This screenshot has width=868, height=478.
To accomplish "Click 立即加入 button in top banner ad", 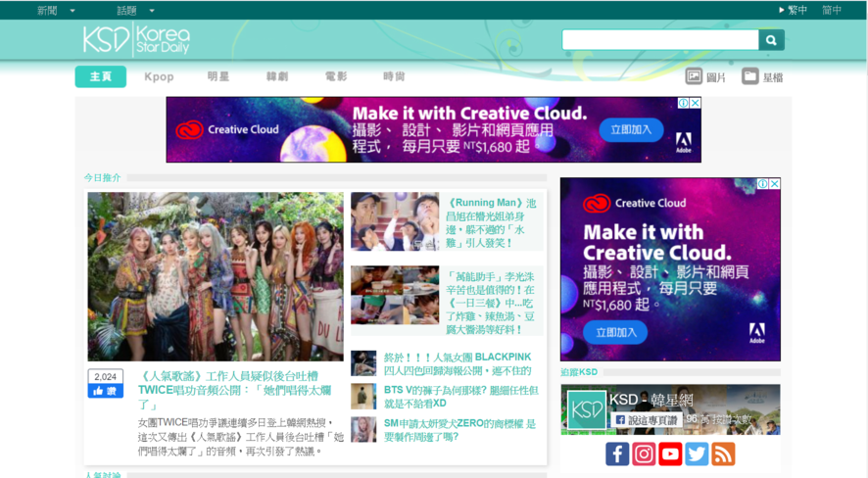I will pyautogui.click(x=631, y=130).
